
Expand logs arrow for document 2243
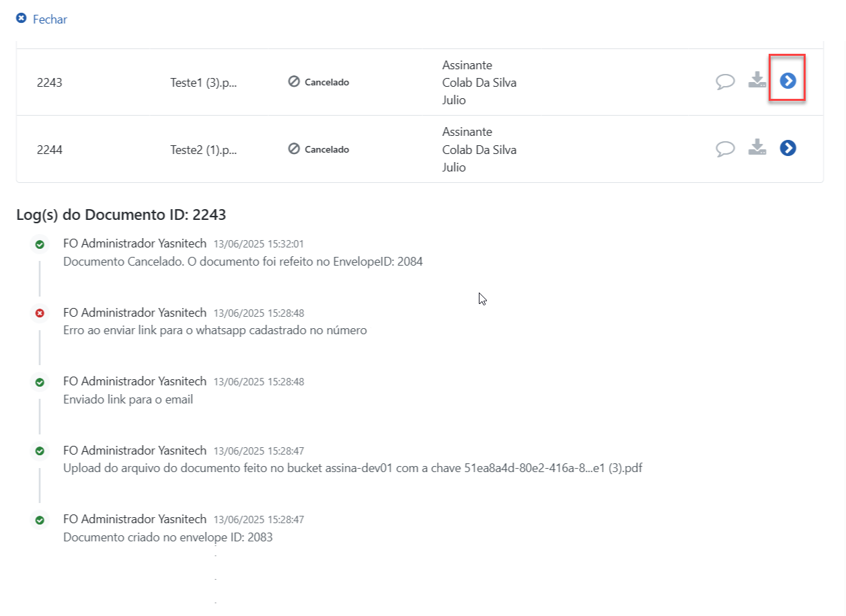[787, 81]
